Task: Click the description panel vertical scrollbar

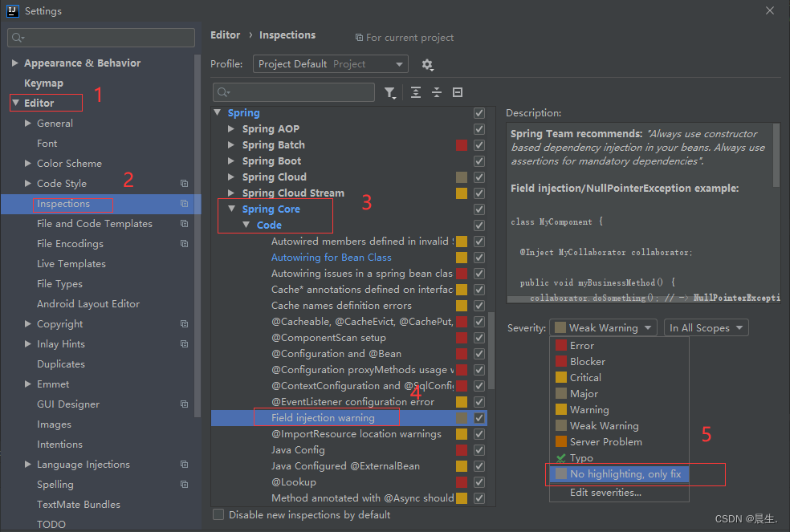Action: click(x=776, y=156)
